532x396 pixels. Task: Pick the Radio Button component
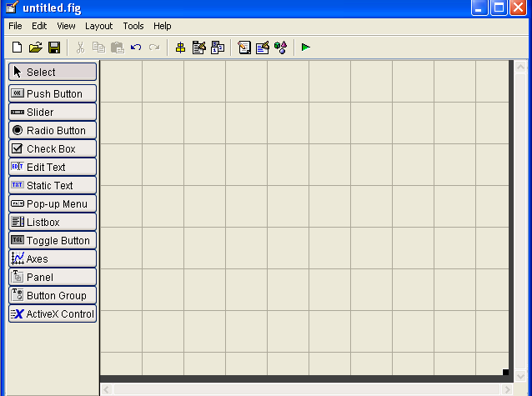pos(53,130)
